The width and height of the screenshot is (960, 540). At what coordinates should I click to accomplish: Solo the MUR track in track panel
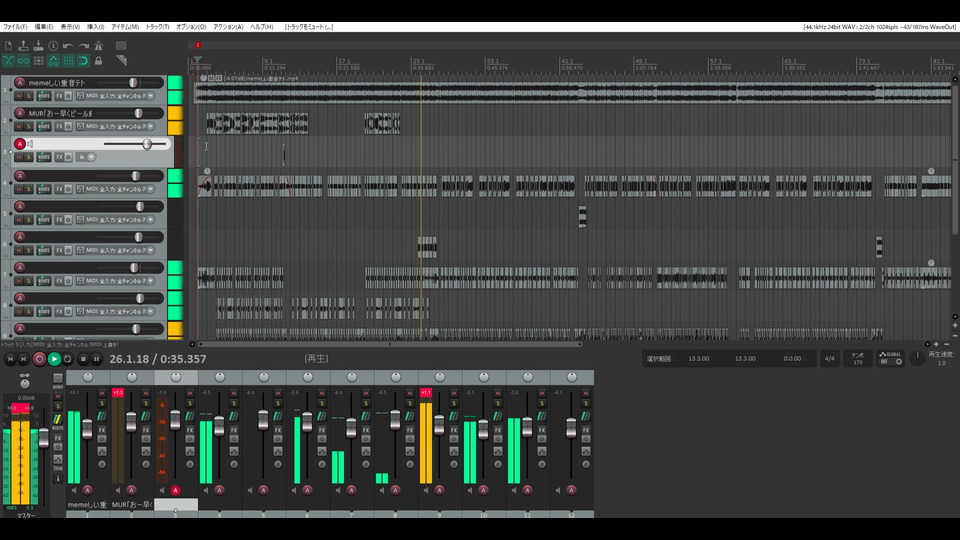point(30,127)
